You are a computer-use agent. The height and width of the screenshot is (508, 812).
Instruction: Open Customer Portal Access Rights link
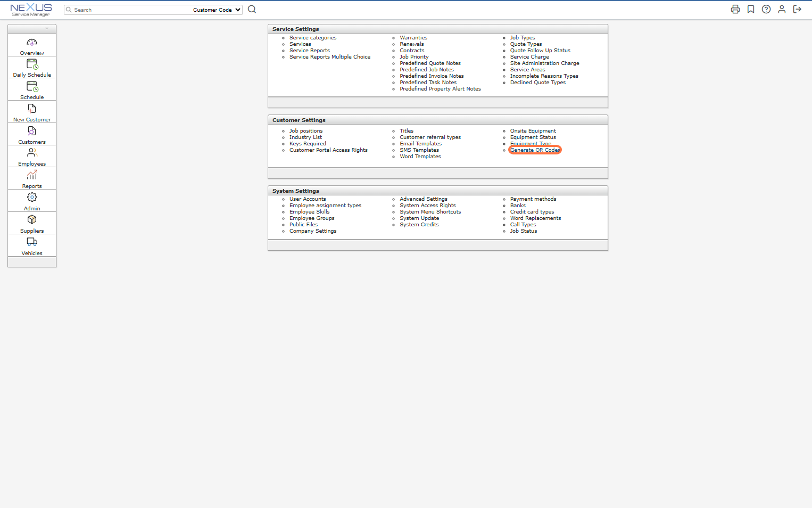click(x=328, y=150)
